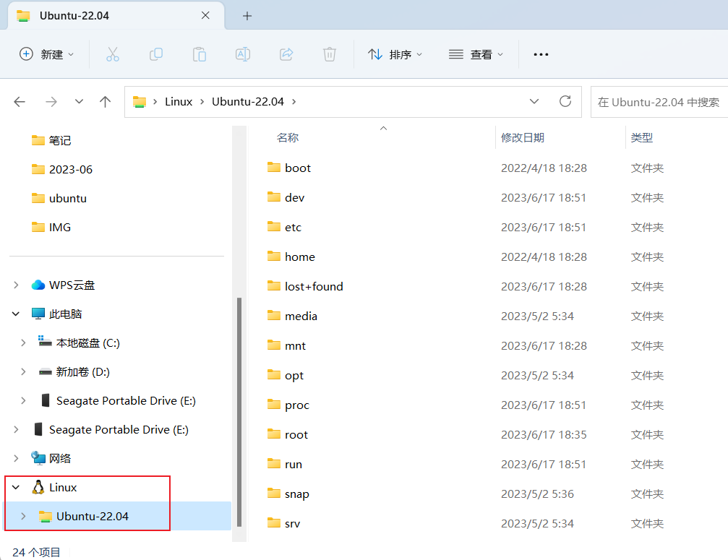Click the search box for Ubuntu-22.04
The image size is (728, 560).
pos(658,102)
